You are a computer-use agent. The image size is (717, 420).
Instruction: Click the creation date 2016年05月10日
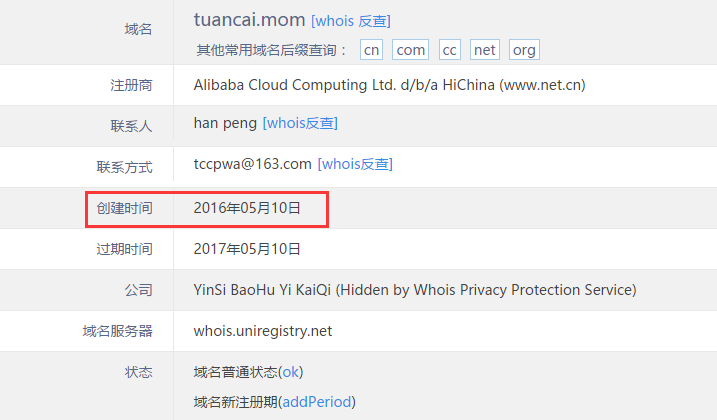coord(247,208)
